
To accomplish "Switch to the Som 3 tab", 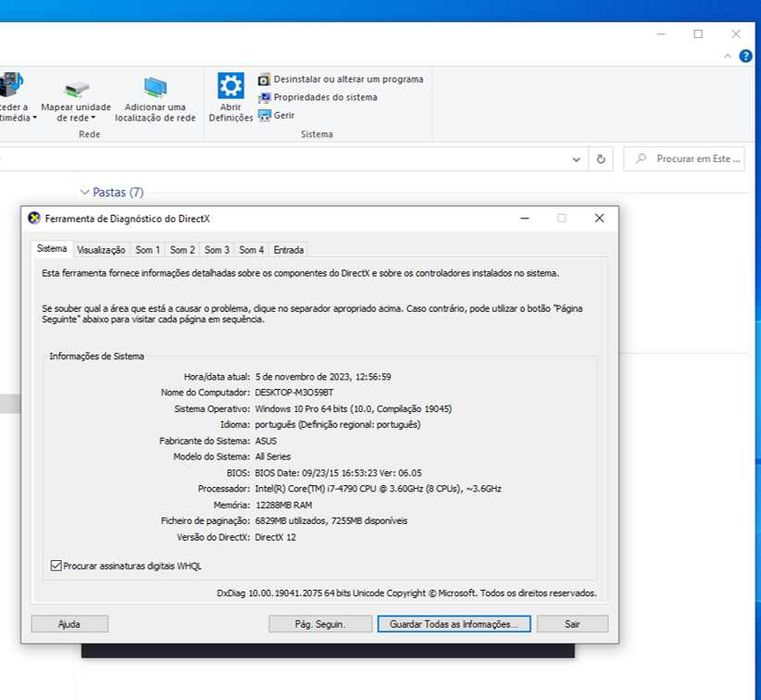I will point(217,250).
